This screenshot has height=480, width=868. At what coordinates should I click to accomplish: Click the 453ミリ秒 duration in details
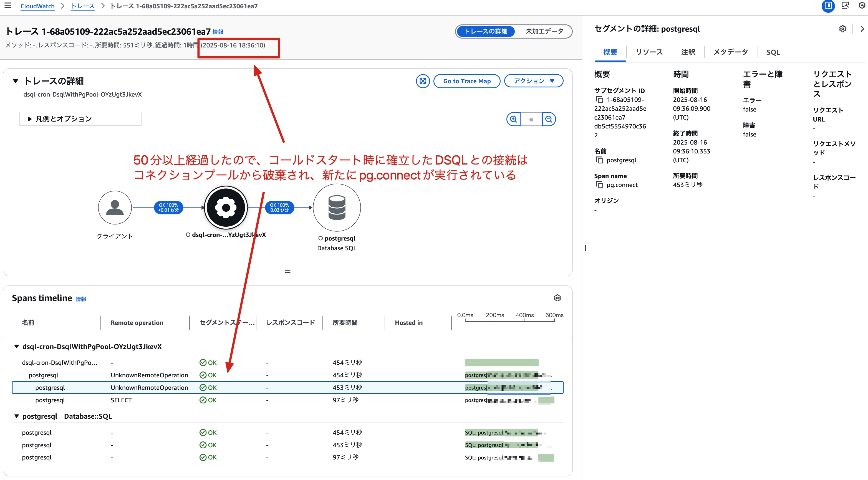pyautogui.click(x=687, y=185)
